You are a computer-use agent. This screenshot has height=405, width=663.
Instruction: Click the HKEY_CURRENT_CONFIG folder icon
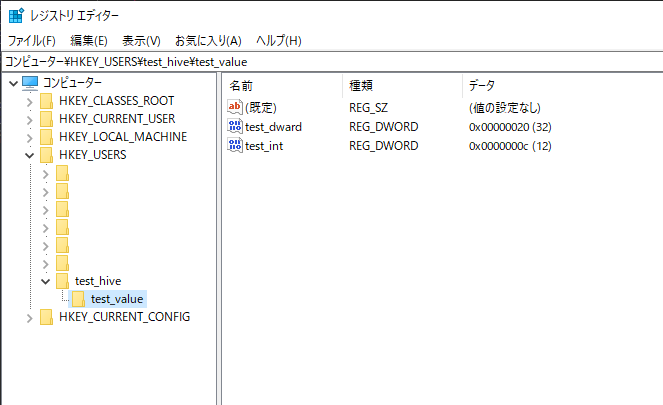point(47,317)
